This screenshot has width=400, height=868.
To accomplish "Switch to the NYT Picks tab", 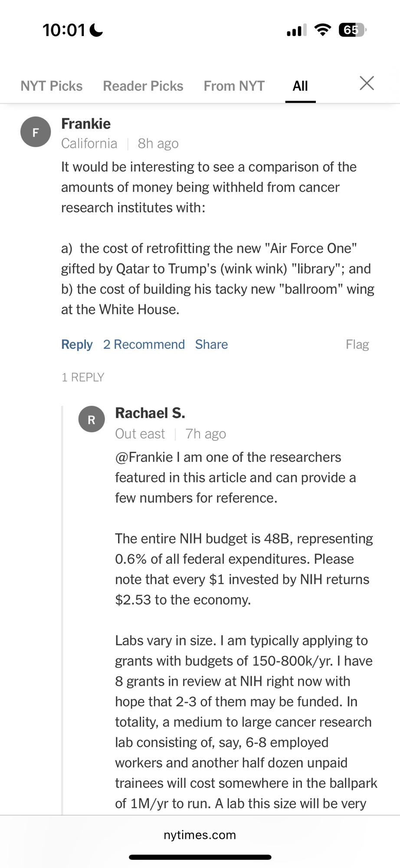I will [51, 86].
